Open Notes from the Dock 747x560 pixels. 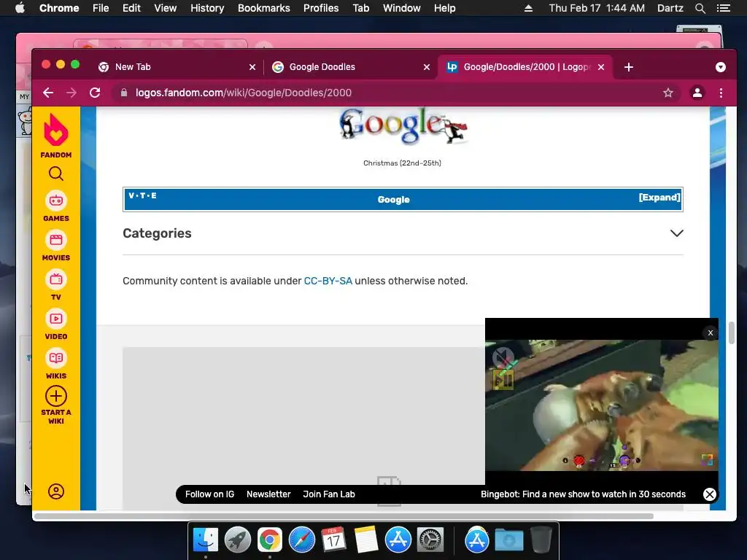(366, 540)
